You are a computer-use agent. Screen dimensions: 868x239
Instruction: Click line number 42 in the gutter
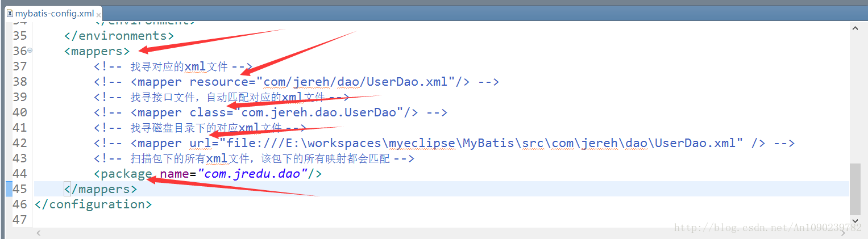click(19, 143)
